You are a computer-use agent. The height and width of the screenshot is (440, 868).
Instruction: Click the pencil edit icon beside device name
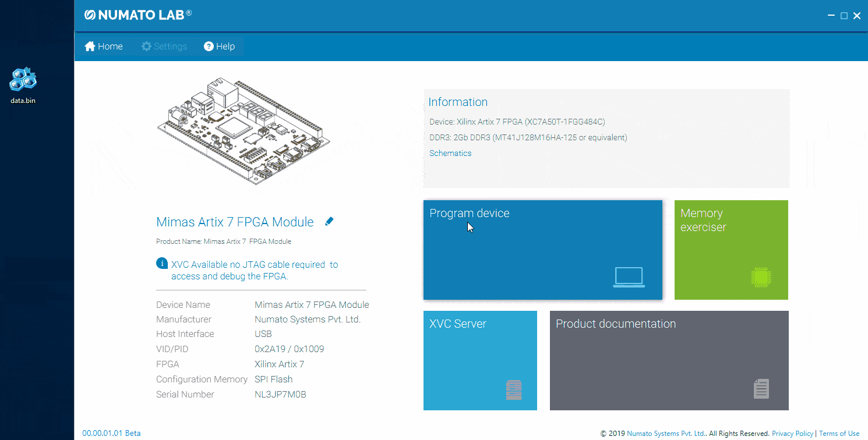click(329, 221)
